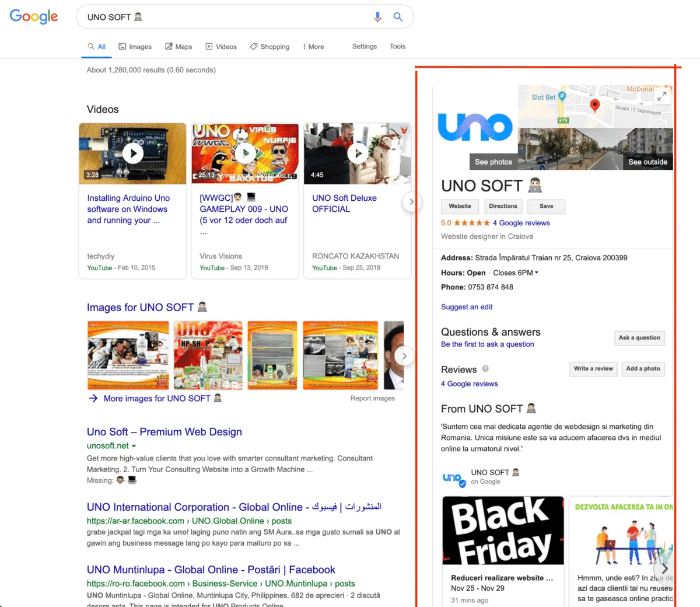700x607 pixels.
Task: Open WWGC GAMEPLAY 009 - UNO video title
Action: tap(244, 214)
